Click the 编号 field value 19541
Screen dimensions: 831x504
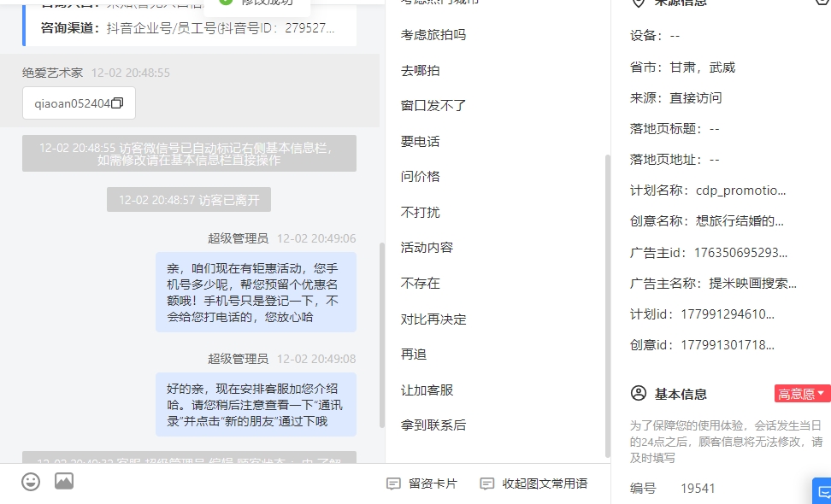[x=698, y=488]
